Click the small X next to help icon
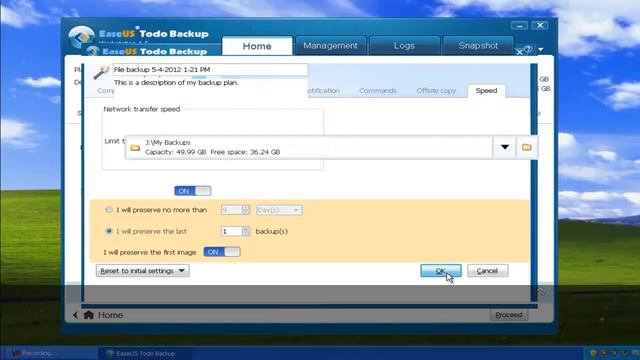 [x=519, y=52]
